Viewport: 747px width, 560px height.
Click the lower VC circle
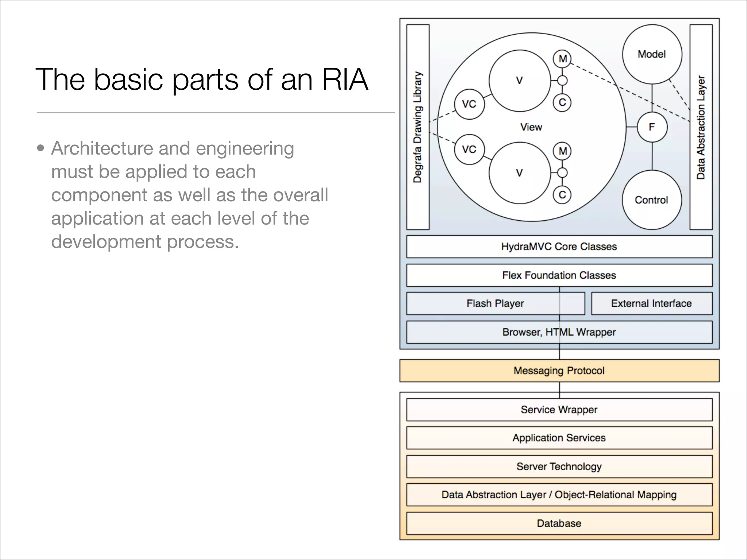tap(469, 149)
